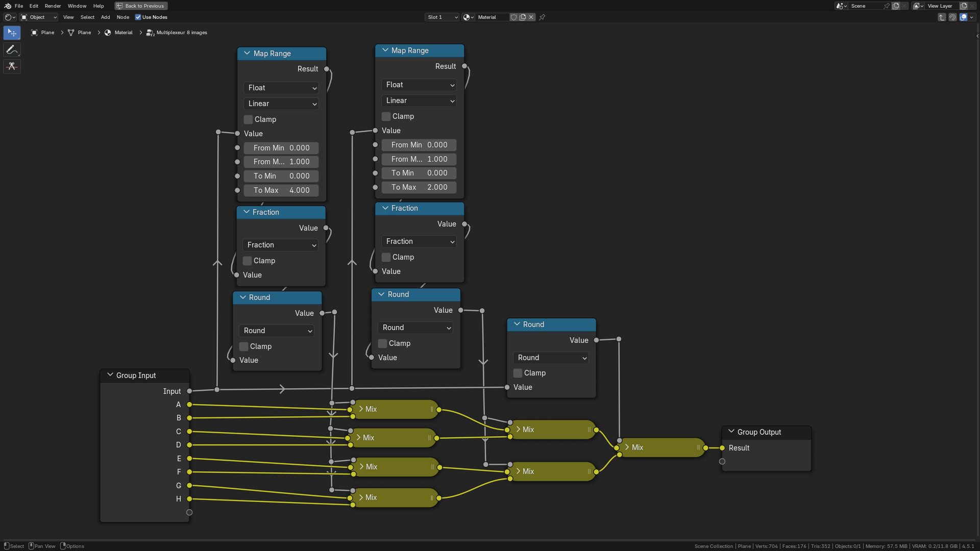This screenshot has height=551, width=980.
Task: Enable Clamp on right Fraction node
Action: (386, 257)
